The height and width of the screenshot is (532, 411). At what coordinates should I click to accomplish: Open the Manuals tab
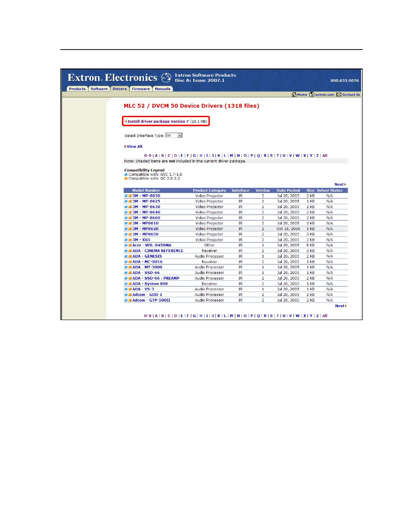click(x=162, y=89)
